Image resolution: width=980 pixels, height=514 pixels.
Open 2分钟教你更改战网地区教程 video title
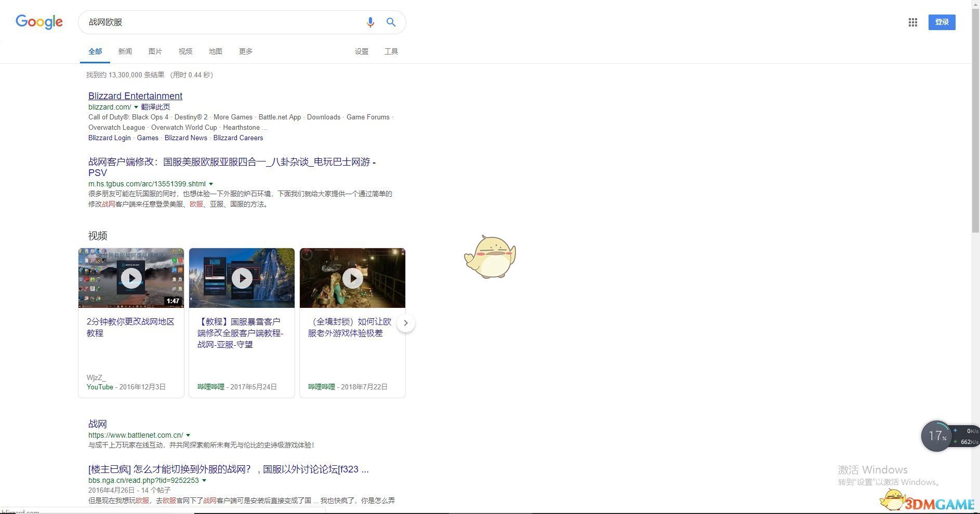pyautogui.click(x=130, y=327)
